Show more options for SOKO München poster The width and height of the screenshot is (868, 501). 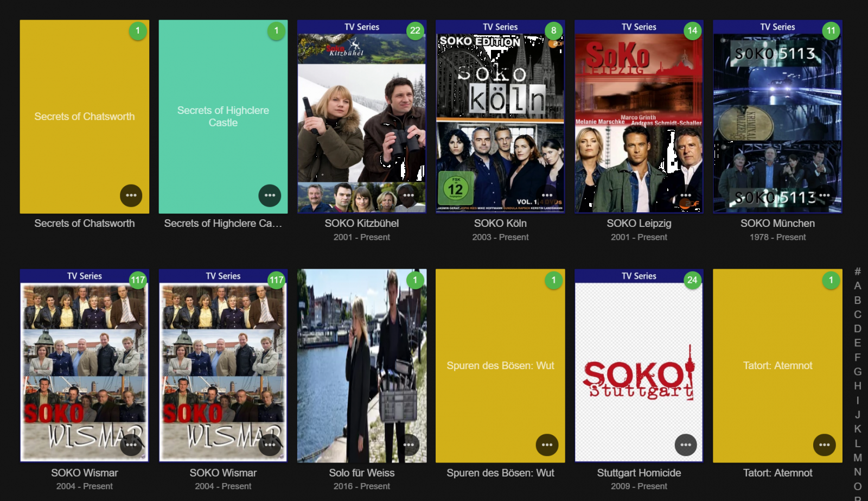click(x=825, y=195)
